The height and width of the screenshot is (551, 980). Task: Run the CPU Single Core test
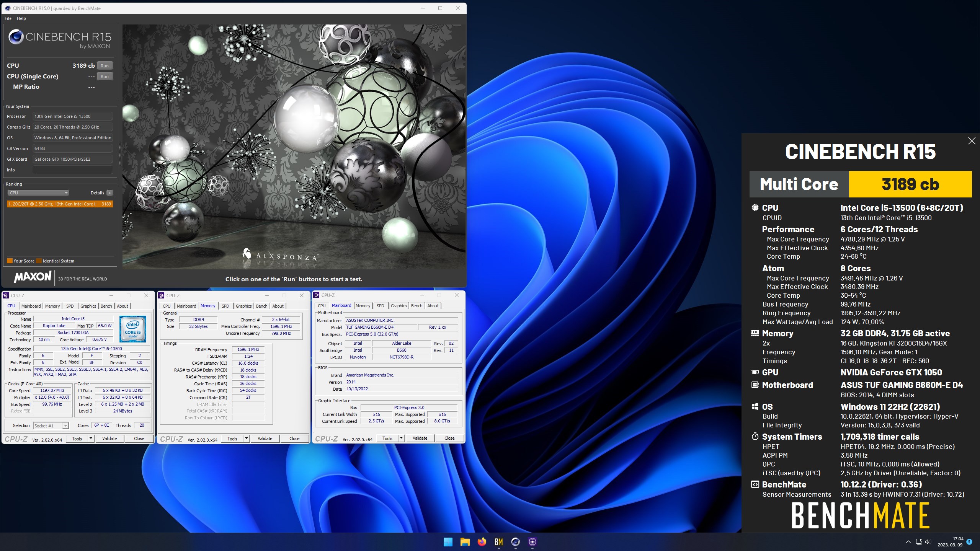click(105, 76)
